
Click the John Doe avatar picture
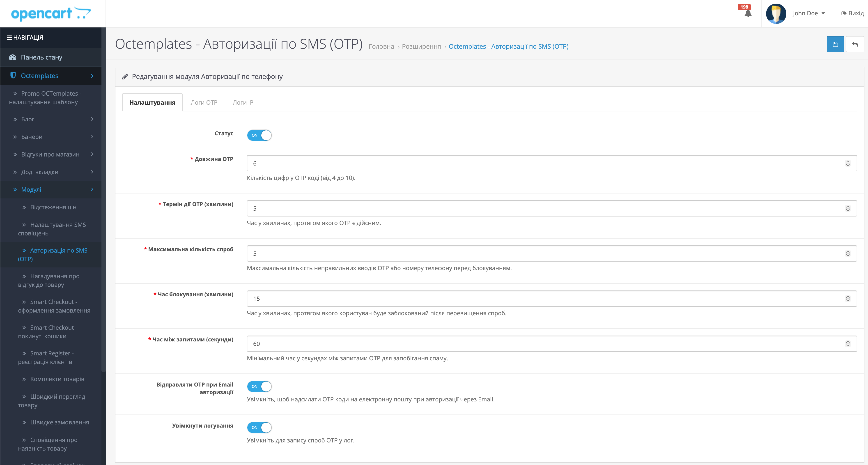pos(776,14)
